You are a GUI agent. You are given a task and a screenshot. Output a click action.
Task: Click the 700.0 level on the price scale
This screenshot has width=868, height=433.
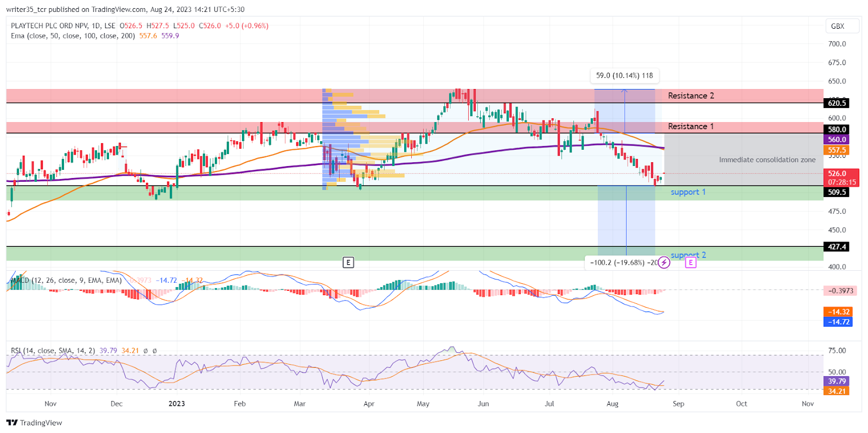(x=837, y=44)
